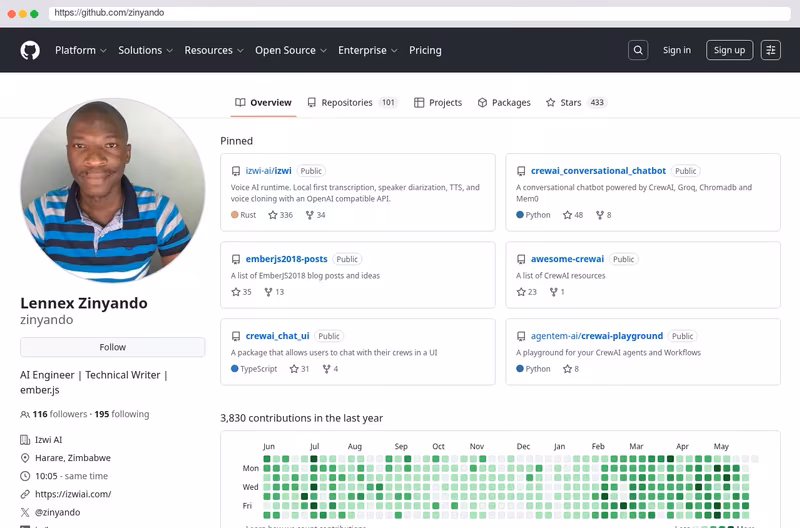This screenshot has height=528, width=800.
Task: Open the Pricing page
Action: 425,50
